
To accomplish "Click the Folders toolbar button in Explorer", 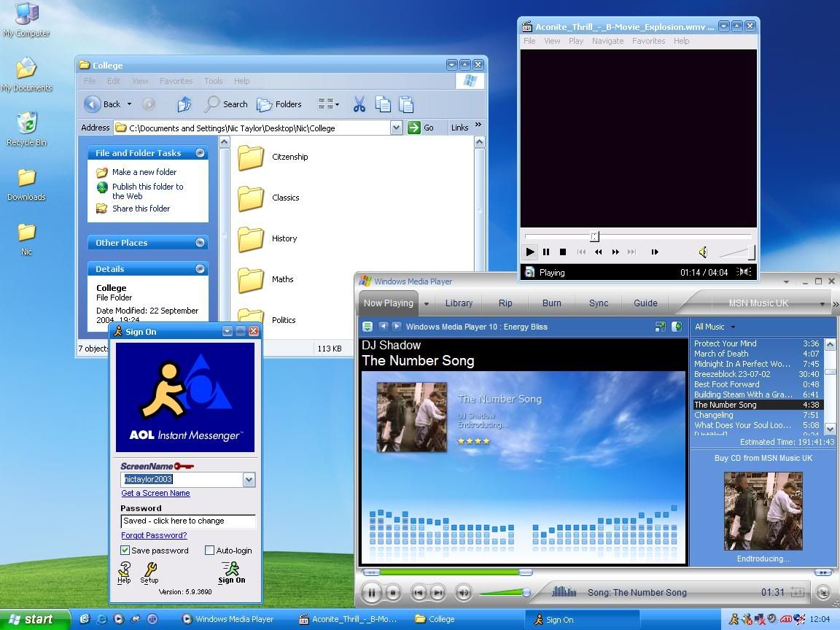I will coord(279,104).
